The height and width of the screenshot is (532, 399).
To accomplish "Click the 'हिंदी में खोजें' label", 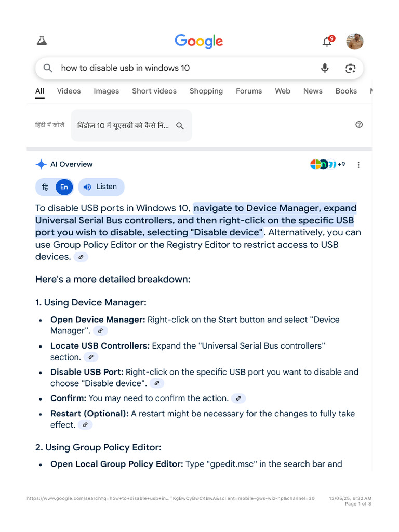I will point(50,125).
